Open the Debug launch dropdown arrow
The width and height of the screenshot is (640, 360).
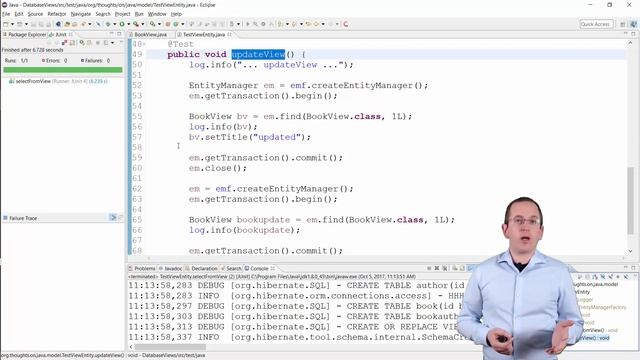[x=115, y=24]
